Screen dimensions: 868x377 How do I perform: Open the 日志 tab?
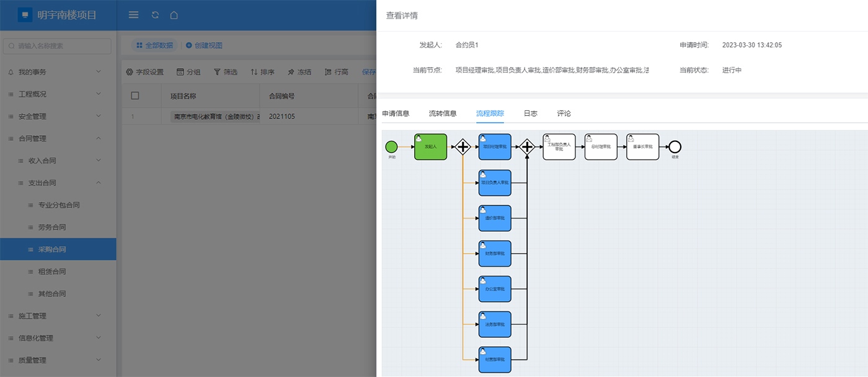point(530,113)
